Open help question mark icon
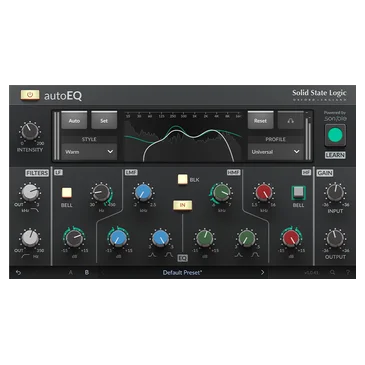Viewport: 365px width, 365px height. 348,272
